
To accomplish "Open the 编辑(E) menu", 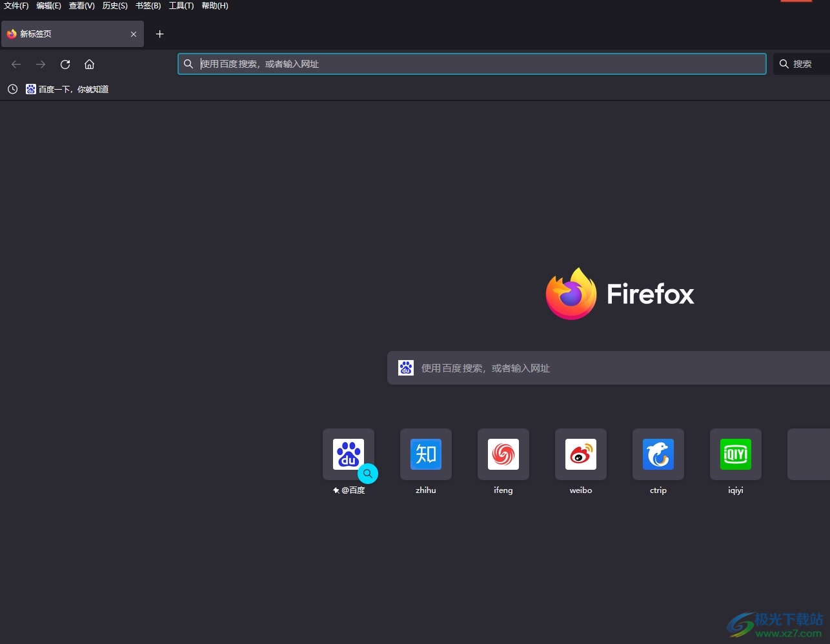I will click(48, 6).
